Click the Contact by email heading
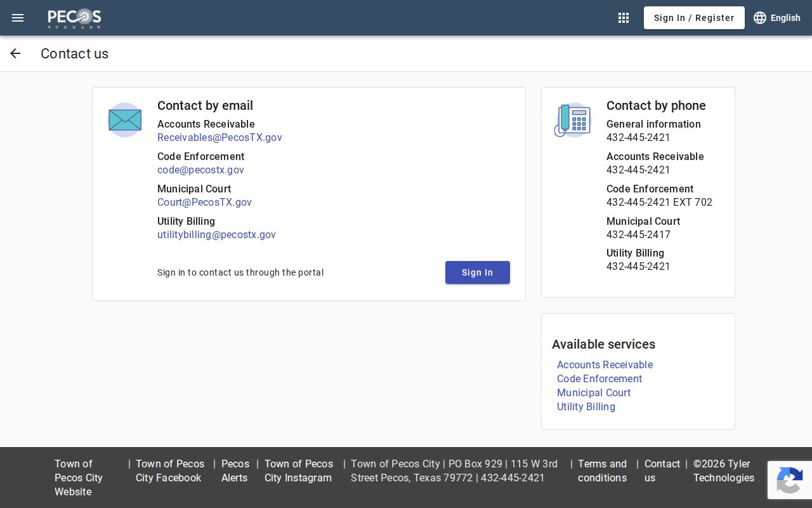Screen dimensions: 812x508 (x=205, y=105)
